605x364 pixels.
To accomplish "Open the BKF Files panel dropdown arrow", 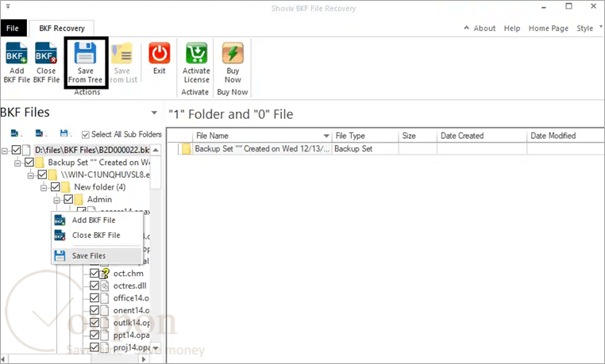I will (154, 113).
